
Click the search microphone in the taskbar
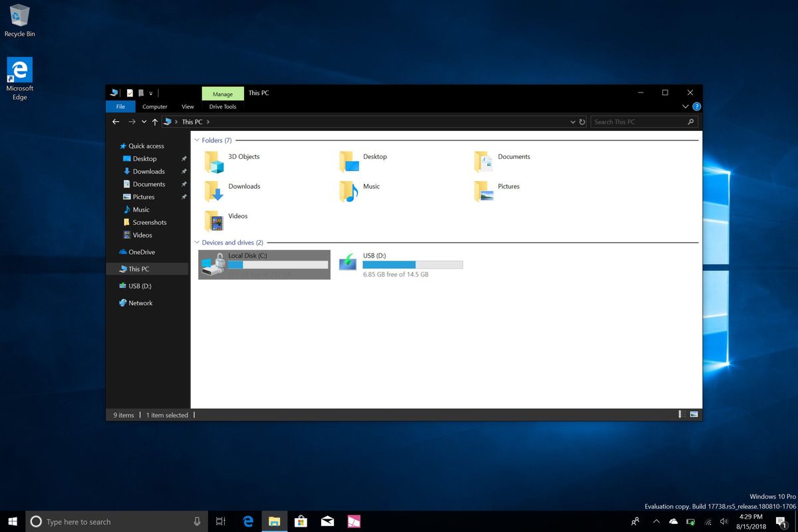[x=197, y=521]
